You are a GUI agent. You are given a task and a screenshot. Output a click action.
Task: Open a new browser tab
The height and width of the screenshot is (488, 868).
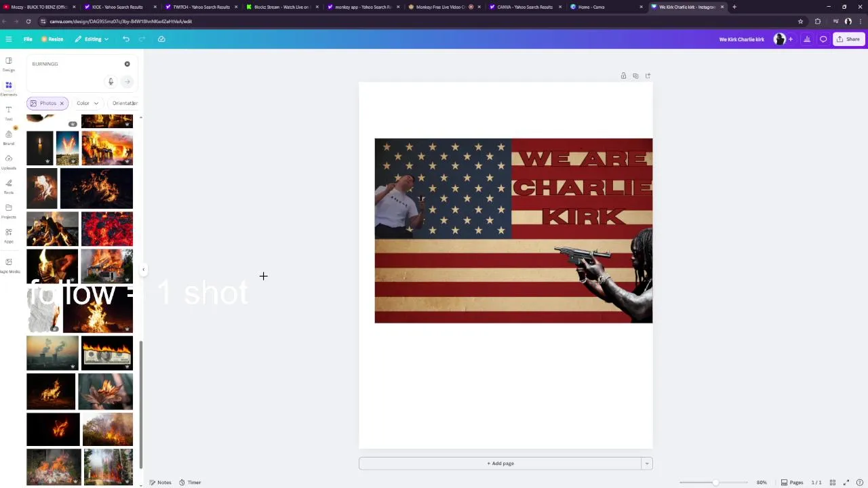[x=734, y=7]
